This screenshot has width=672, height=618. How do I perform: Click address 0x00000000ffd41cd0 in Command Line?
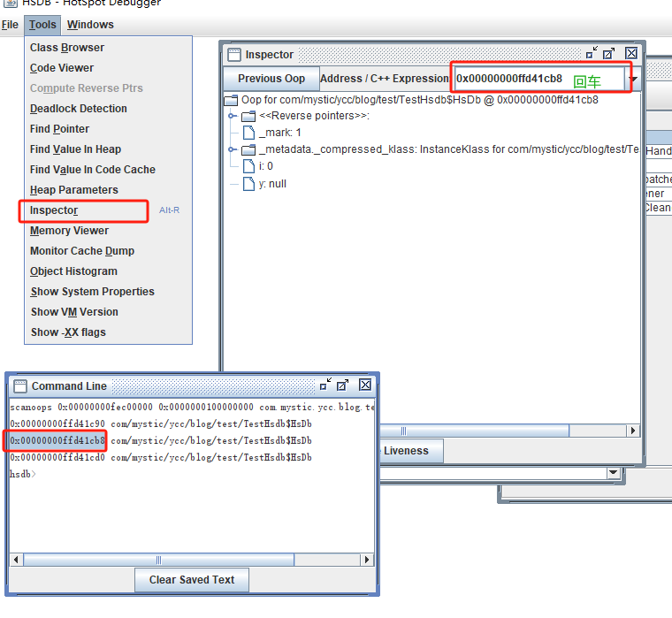[57, 458]
